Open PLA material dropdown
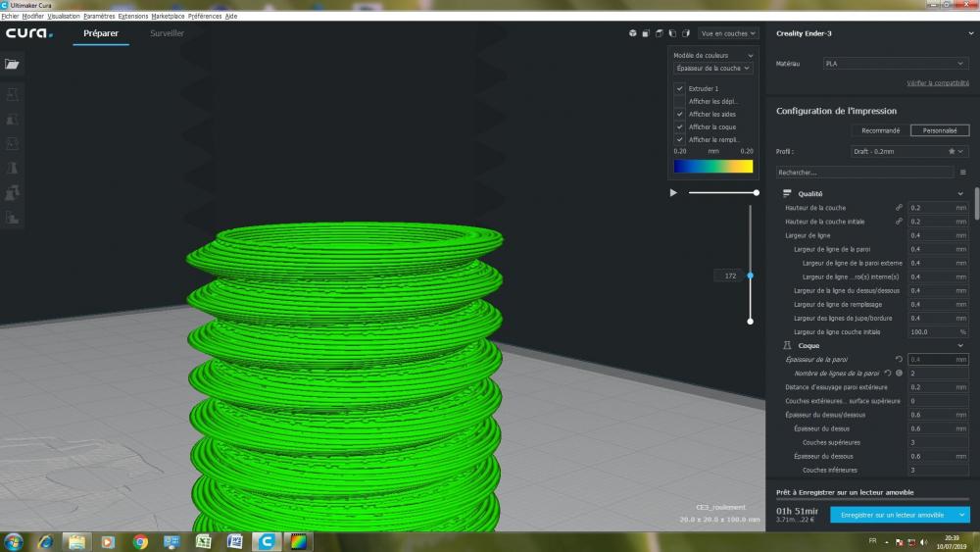 coord(895,63)
